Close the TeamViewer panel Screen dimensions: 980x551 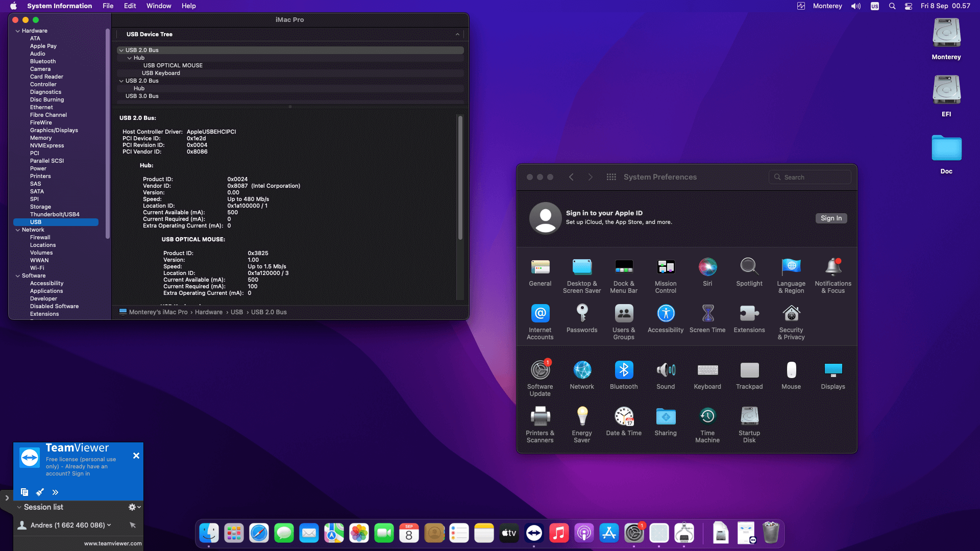[136, 456]
